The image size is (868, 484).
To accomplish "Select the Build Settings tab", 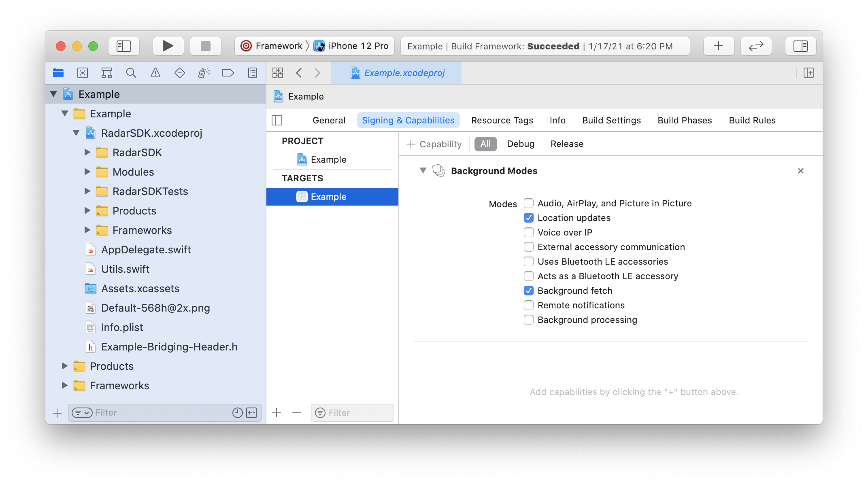I will [x=611, y=121].
